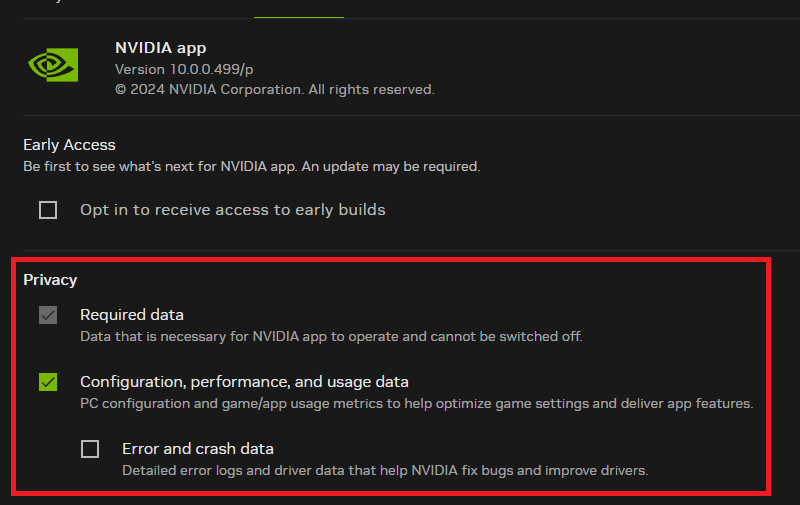800x505 pixels.
Task: Click the '© 2024 NVIDIA Corporation' copyright line
Action: click(x=274, y=89)
